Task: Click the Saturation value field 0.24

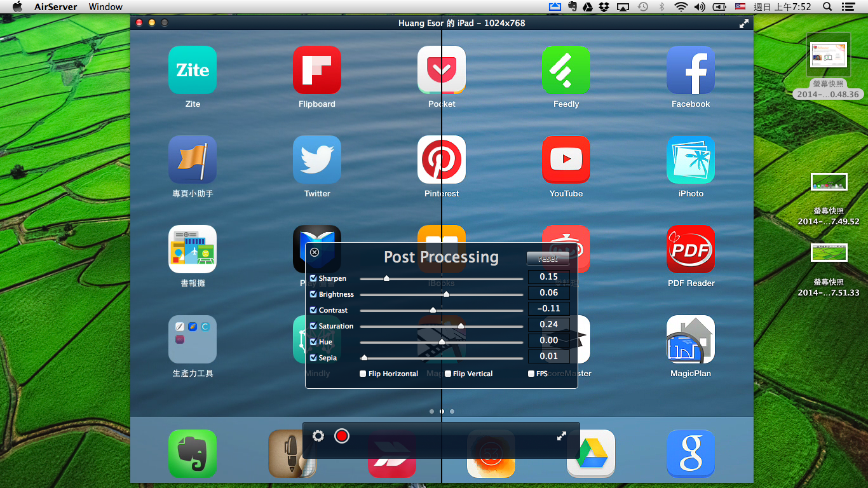Action: (x=549, y=325)
